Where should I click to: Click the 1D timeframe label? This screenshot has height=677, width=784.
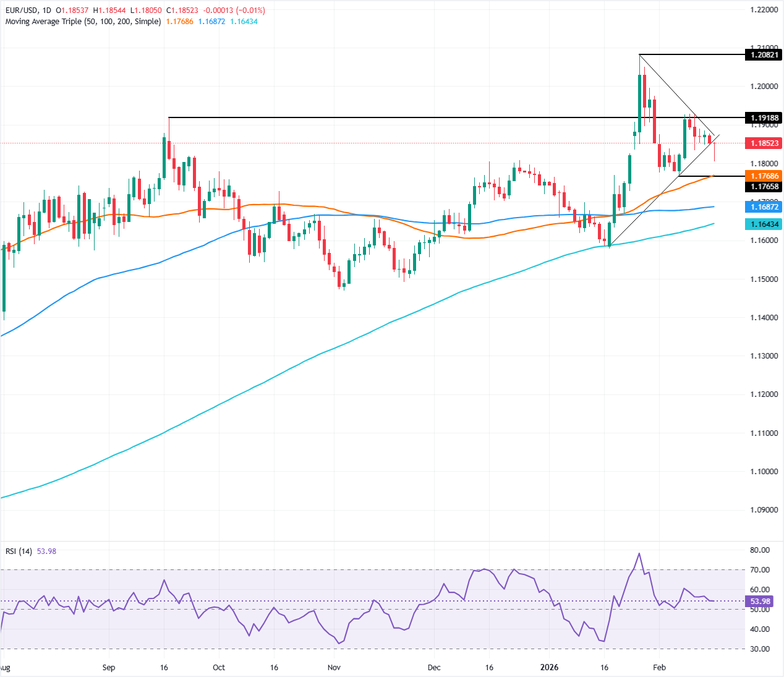(47, 10)
